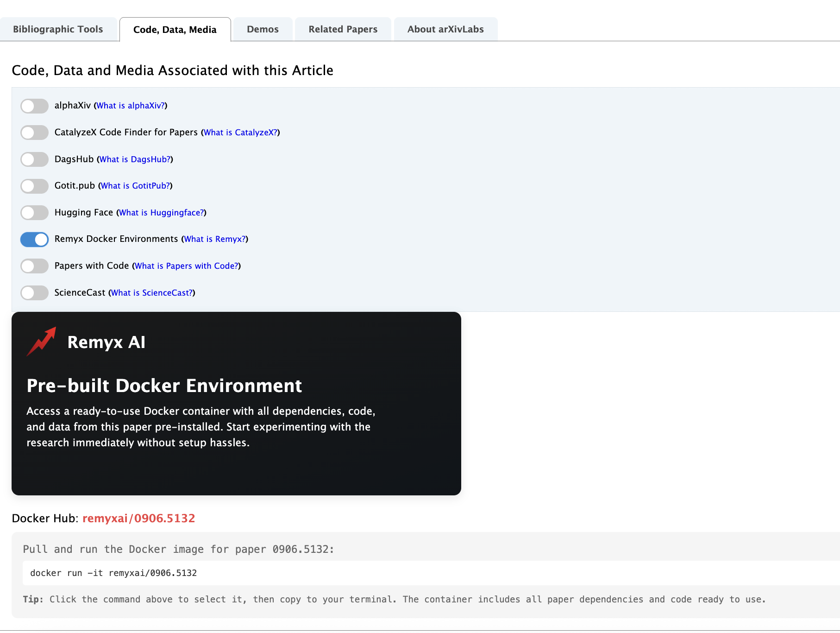840x633 pixels.
Task: Click the 'What is Huggingface?' link
Action: [161, 213]
